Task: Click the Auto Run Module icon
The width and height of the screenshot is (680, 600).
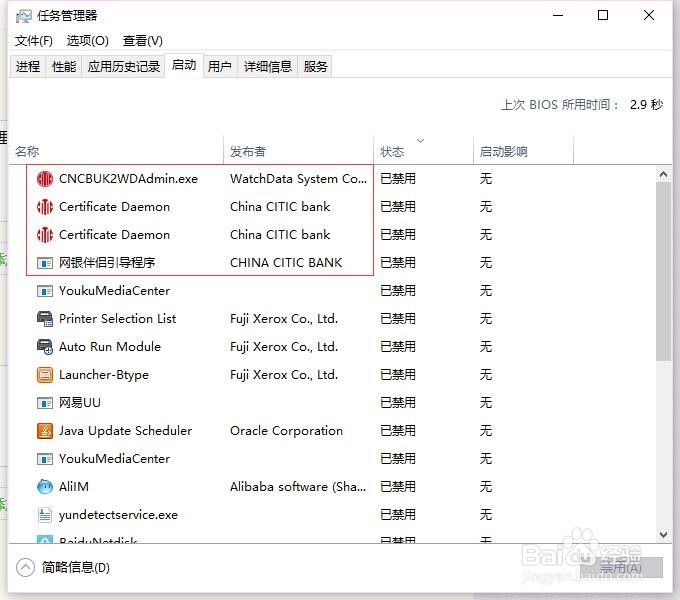Action: pos(45,347)
